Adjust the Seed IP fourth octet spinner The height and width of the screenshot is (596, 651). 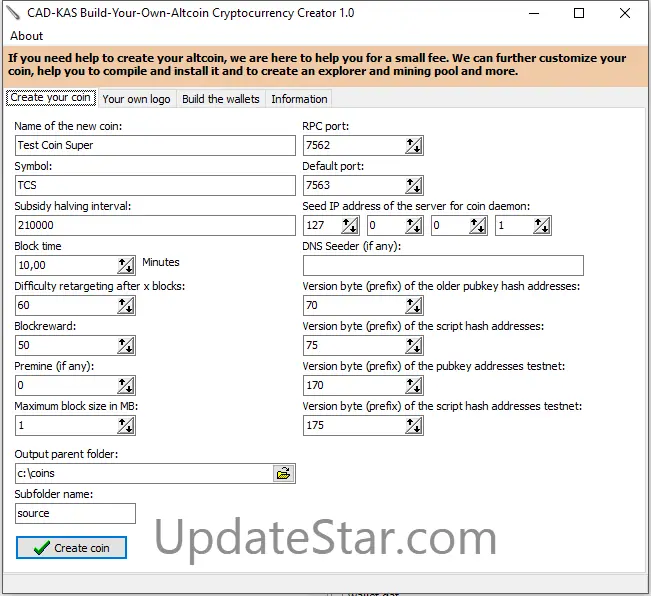click(x=542, y=225)
